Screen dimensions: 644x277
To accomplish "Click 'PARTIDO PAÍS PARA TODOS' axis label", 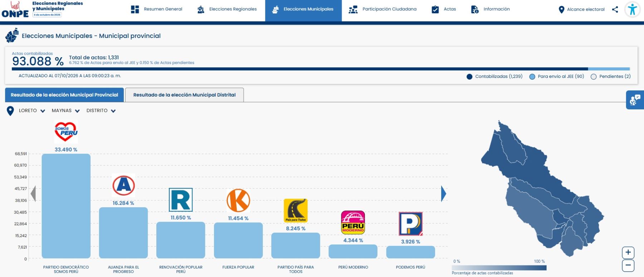I will [296, 269].
